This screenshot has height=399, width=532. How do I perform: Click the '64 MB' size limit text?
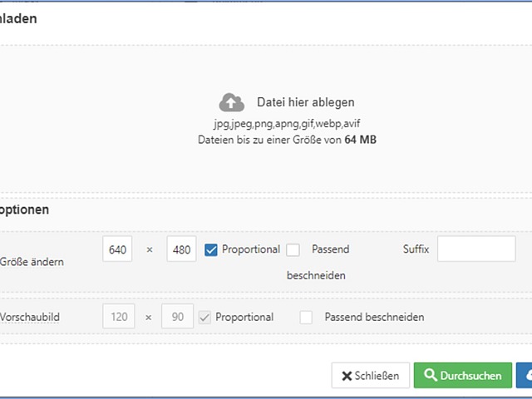pyautogui.click(x=360, y=140)
